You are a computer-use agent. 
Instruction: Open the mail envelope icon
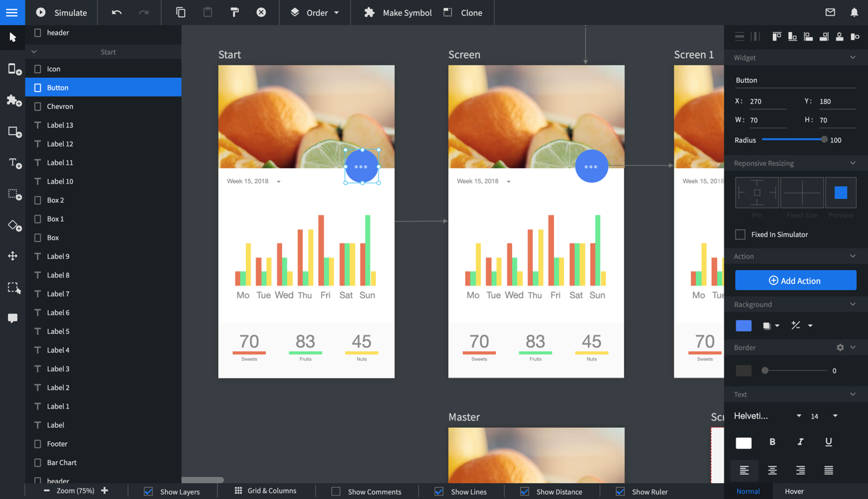pyautogui.click(x=830, y=13)
